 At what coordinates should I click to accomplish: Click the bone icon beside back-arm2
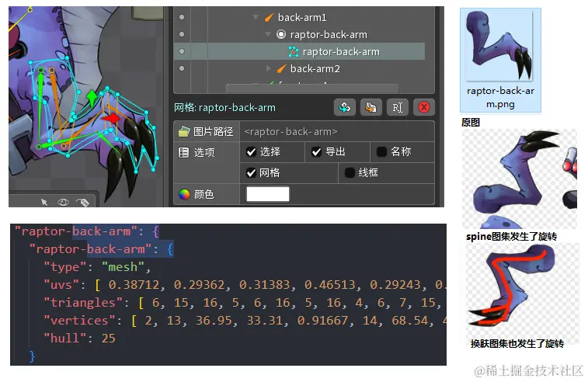(282, 68)
